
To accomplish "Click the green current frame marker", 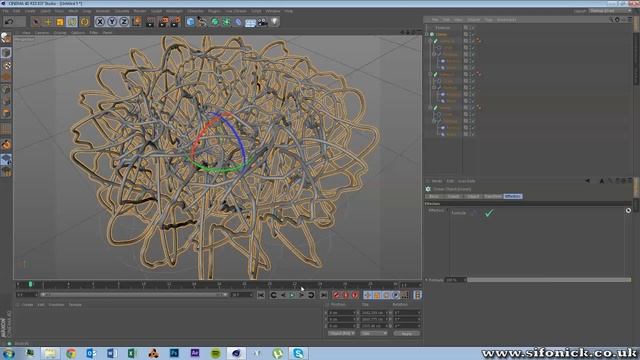I will [30, 284].
